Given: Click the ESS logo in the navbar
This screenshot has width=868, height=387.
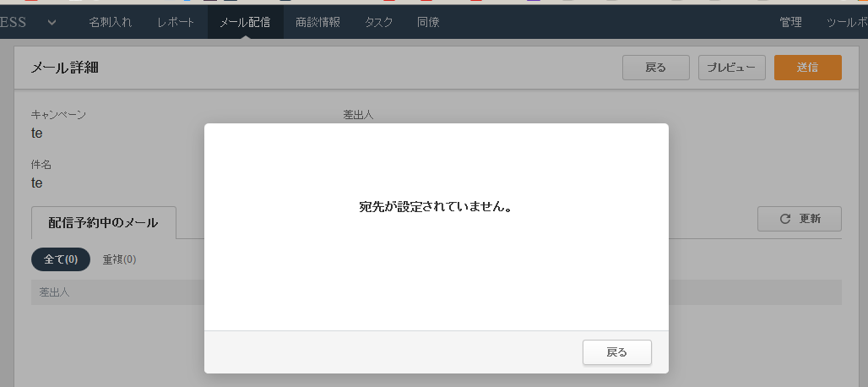Looking at the screenshot, I should pyautogui.click(x=14, y=22).
